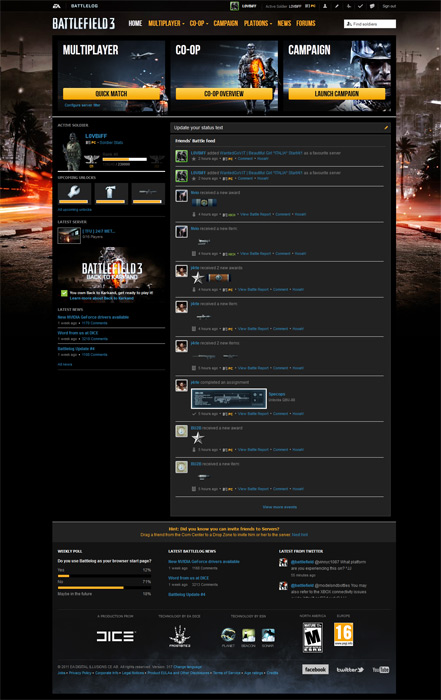Open the Campaign menu item
Screen dimensions: 441x700
[x=225, y=23]
